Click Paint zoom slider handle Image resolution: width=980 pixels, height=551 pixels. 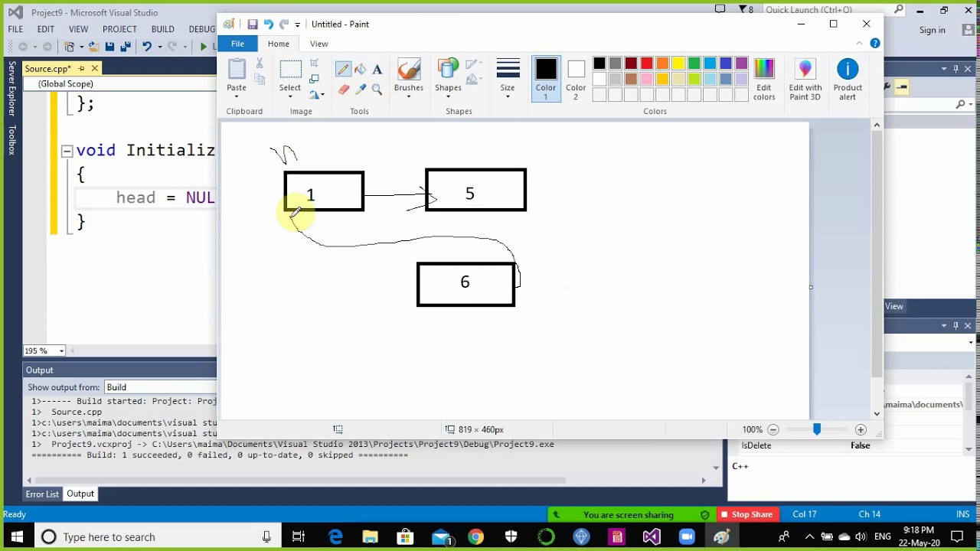(817, 429)
